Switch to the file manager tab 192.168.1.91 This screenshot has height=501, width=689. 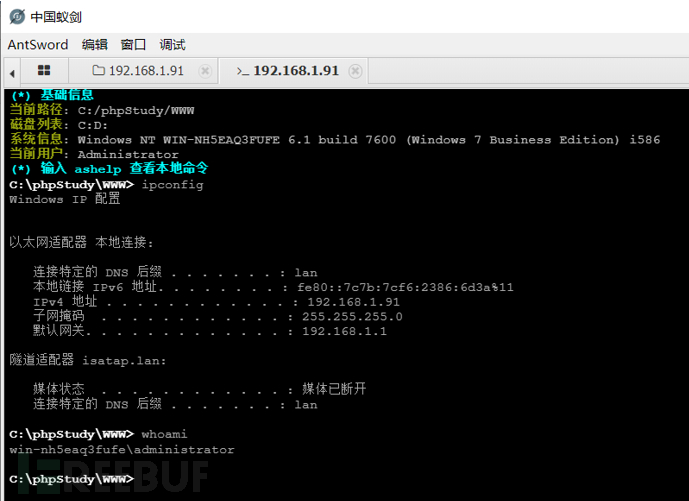[x=143, y=71]
